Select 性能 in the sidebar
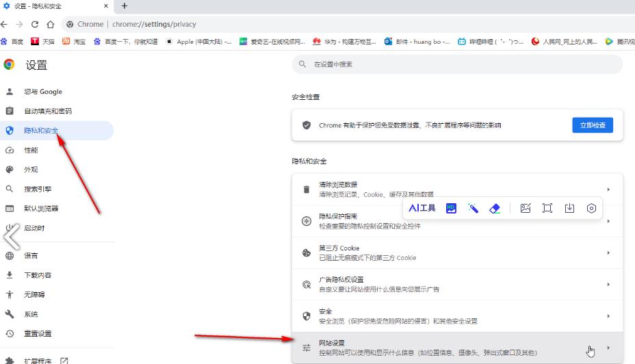This screenshot has width=635, height=364. (x=57, y=151)
